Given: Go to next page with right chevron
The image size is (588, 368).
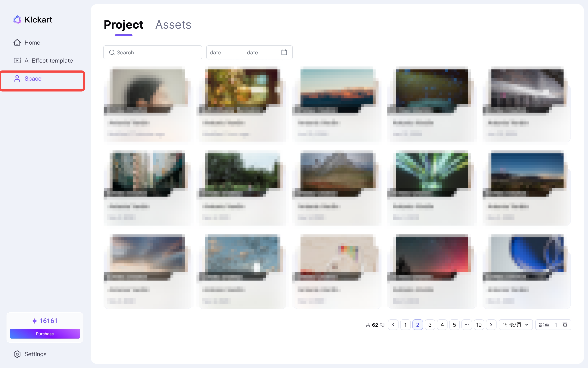Looking at the screenshot, I should tap(491, 325).
